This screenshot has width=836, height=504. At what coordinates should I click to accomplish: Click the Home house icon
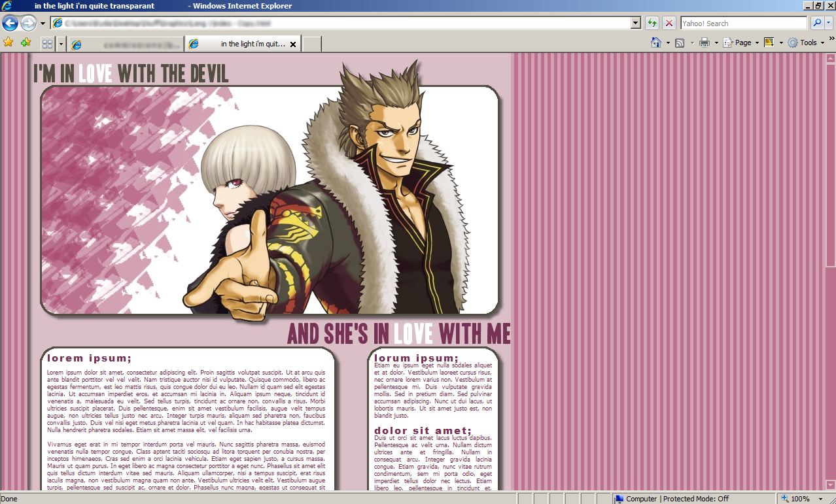click(x=656, y=42)
